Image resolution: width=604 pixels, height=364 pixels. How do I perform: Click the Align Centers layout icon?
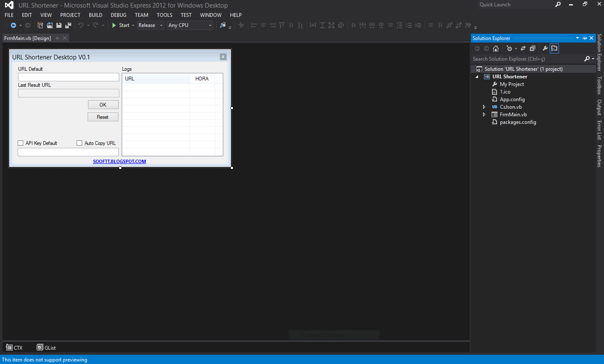pos(263,25)
